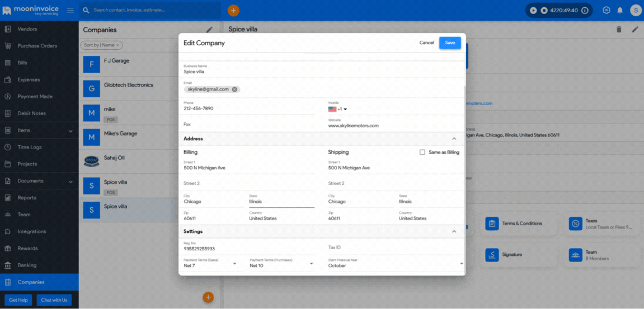The height and width of the screenshot is (309, 644).
Task: Click the search magnifier icon
Action: click(x=86, y=10)
